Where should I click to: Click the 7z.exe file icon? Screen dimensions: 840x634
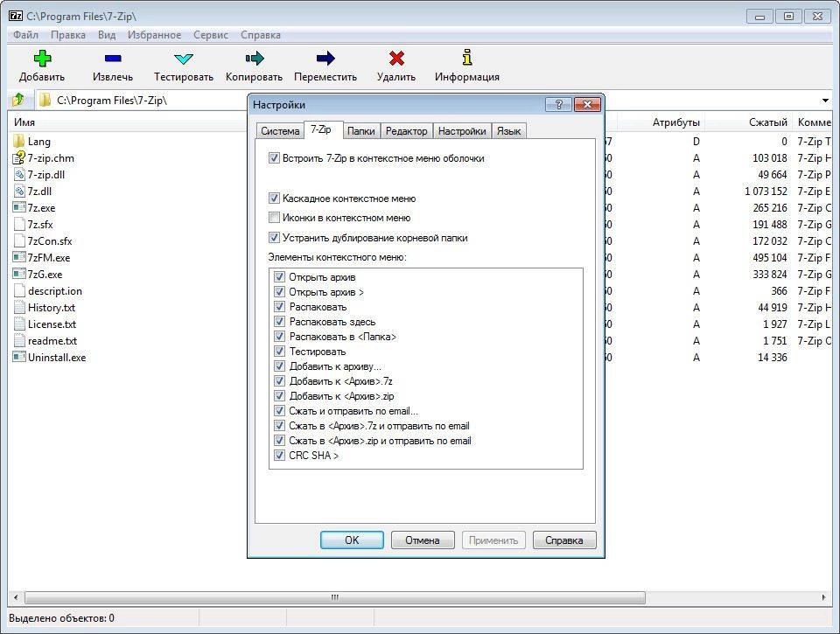pyautogui.click(x=19, y=207)
